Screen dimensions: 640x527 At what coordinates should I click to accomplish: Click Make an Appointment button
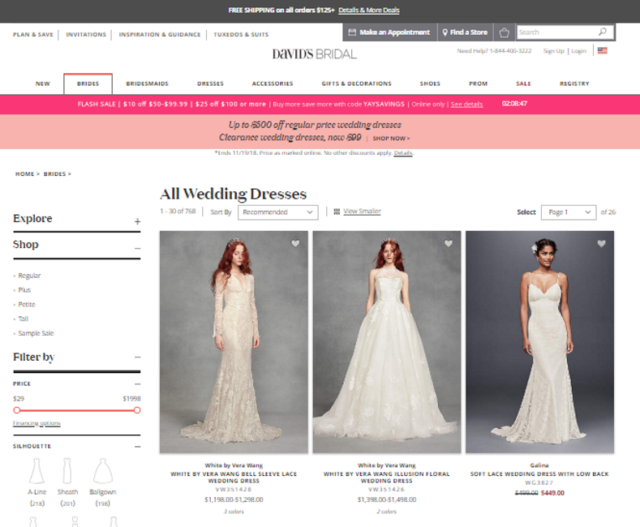coord(389,32)
